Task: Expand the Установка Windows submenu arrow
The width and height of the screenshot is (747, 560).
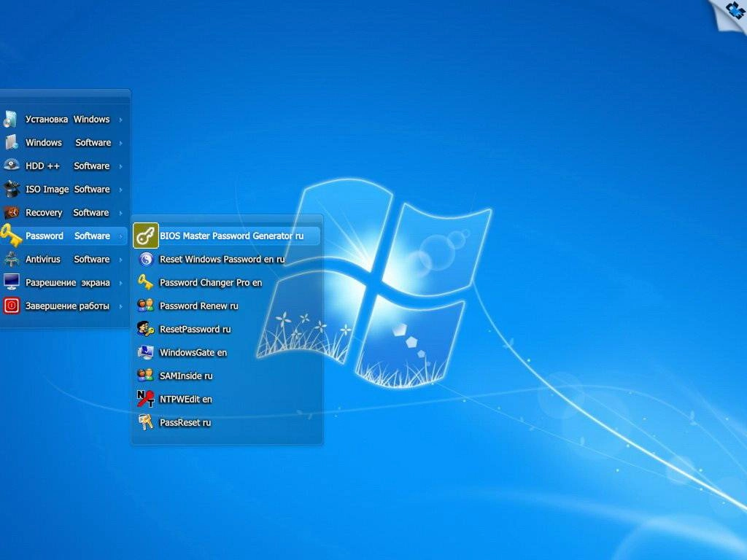Action: pos(123,119)
